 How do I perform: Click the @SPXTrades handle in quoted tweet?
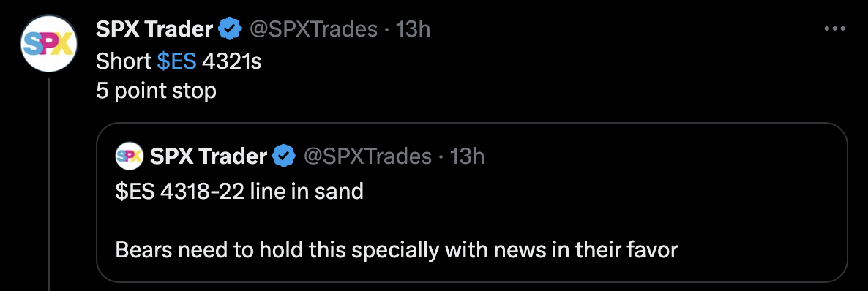tap(367, 156)
